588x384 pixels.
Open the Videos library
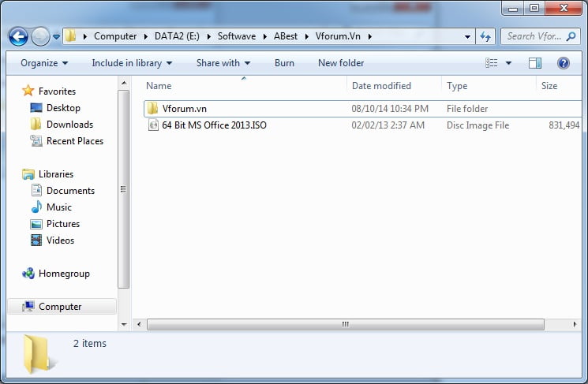click(60, 240)
